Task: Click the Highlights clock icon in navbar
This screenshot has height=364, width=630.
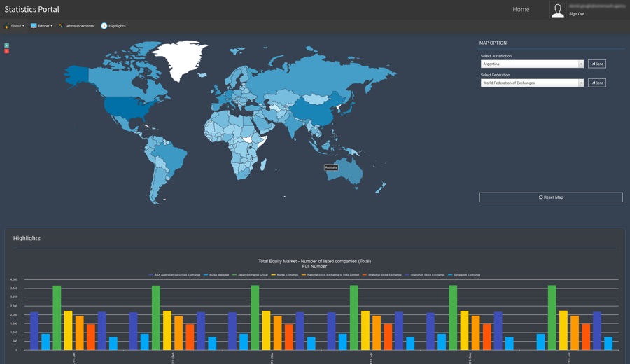Action: pos(104,26)
